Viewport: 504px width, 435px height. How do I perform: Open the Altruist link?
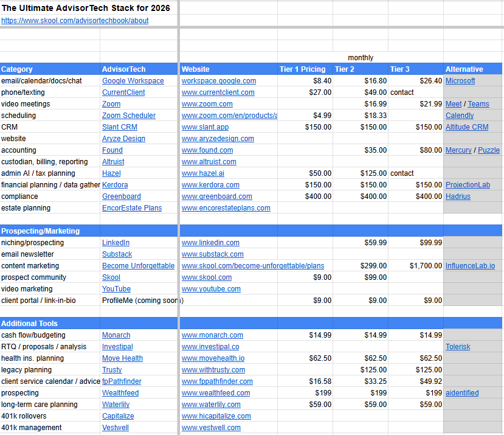(113, 162)
